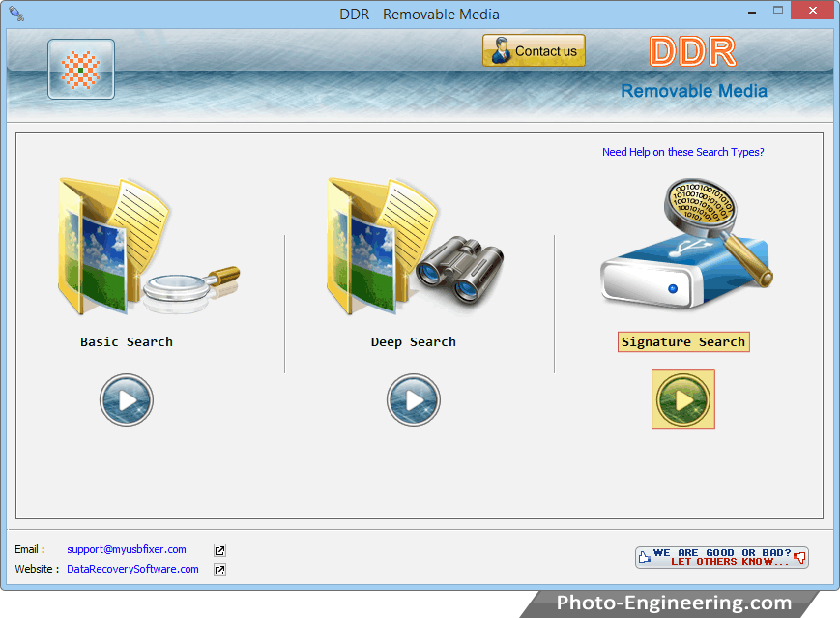
Task: Click the support@myusbfixer.com email link
Action: click(127, 549)
